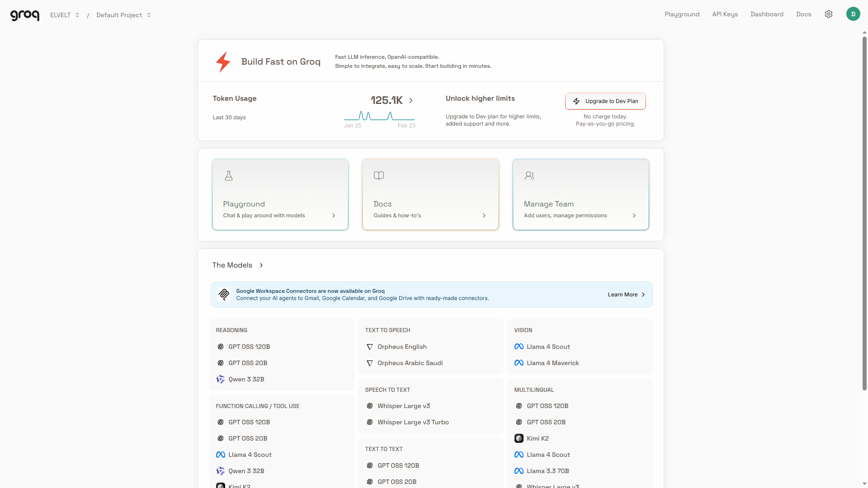Expand token usage details via 125.1K chevron
Image resolution: width=868 pixels, height=488 pixels.
(411, 100)
